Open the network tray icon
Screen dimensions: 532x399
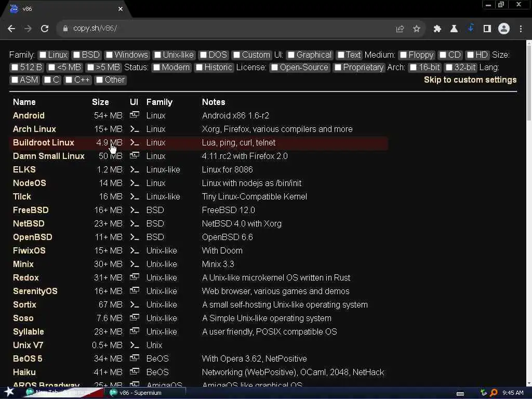click(484, 393)
